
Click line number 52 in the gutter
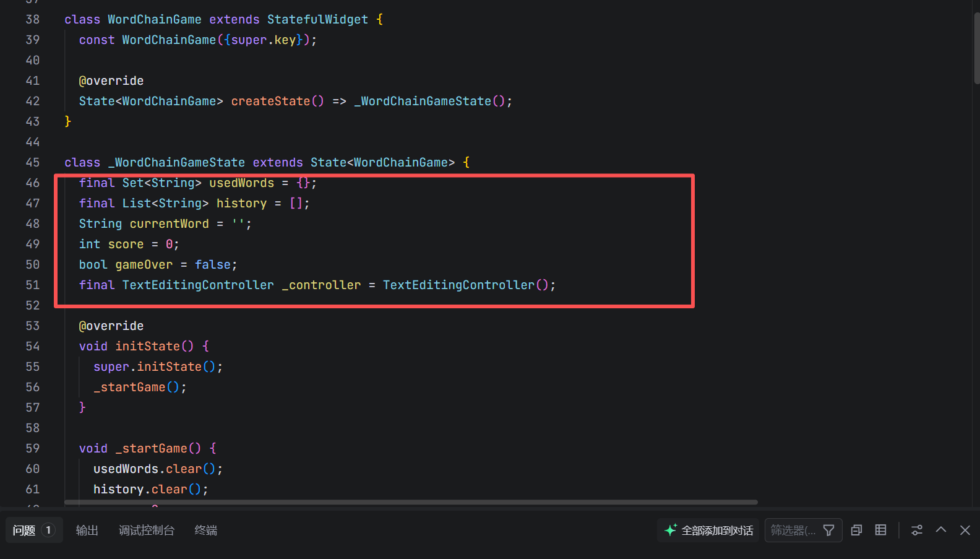tap(32, 305)
